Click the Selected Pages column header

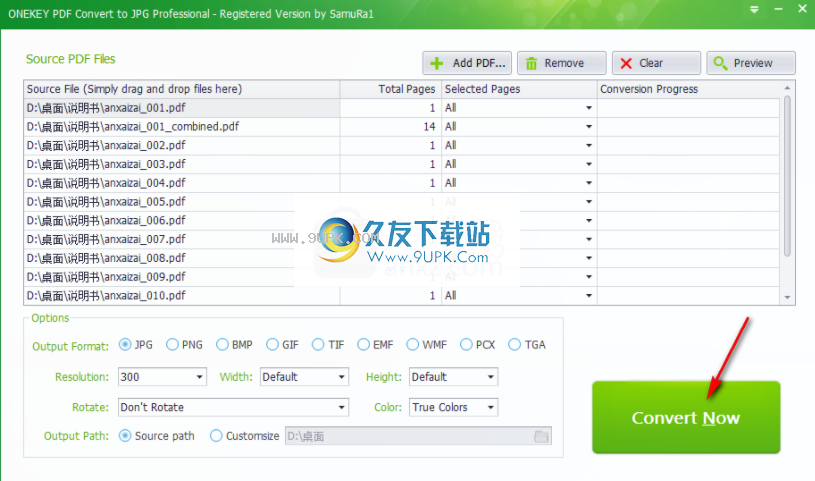click(x=519, y=89)
